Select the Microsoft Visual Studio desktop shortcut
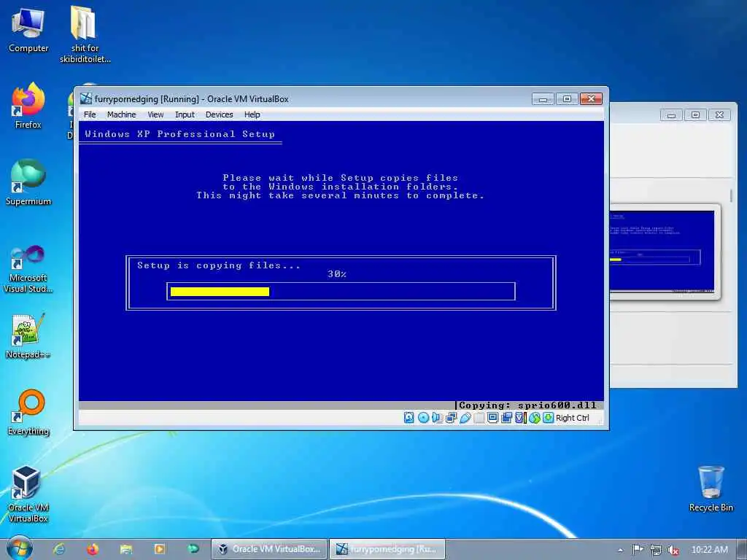The height and width of the screenshot is (560, 747). tap(28, 269)
